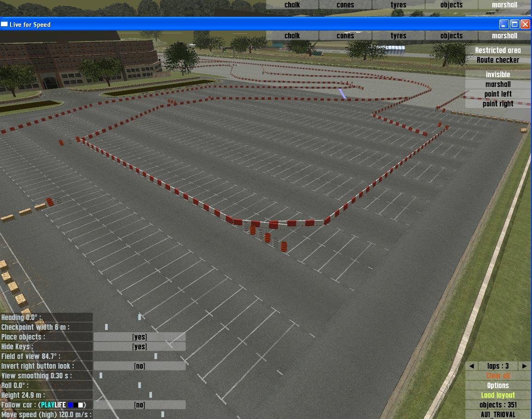Choose the point left marshall
The height and width of the screenshot is (419, 532).
(498, 94)
